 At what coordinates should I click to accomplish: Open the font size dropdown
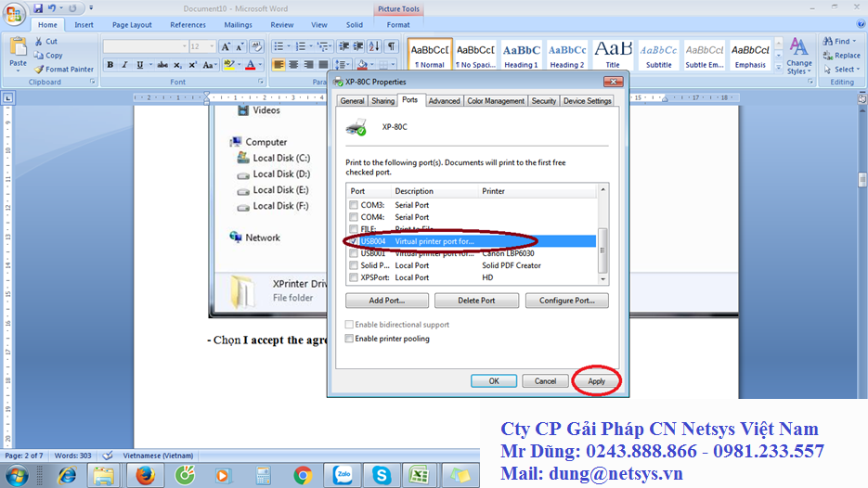[211, 45]
